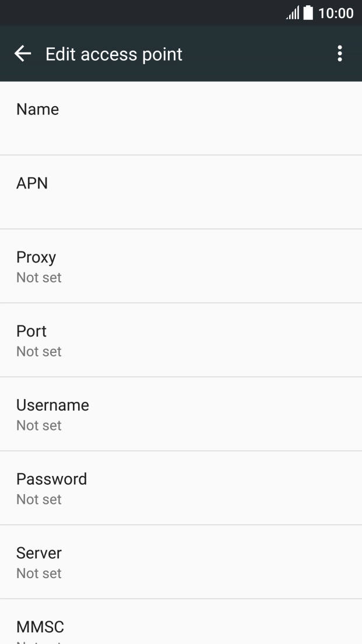Viewport: 362px width, 644px height.
Task: Tap the Edit access point title
Action: click(x=114, y=54)
